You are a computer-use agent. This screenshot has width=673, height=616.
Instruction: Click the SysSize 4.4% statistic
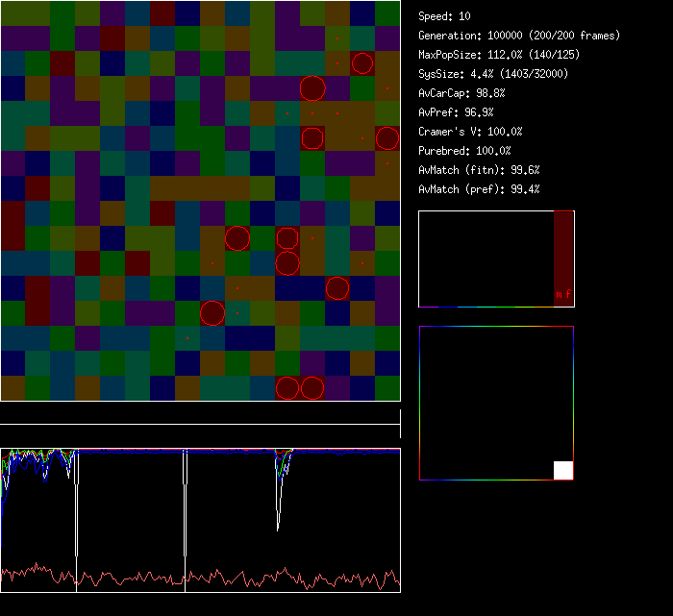(493, 74)
